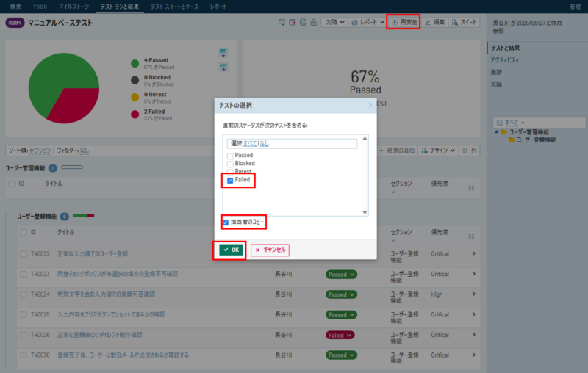Open the T40030 row detail arrow
This screenshot has height=373, width=588.
pos(474,355)
